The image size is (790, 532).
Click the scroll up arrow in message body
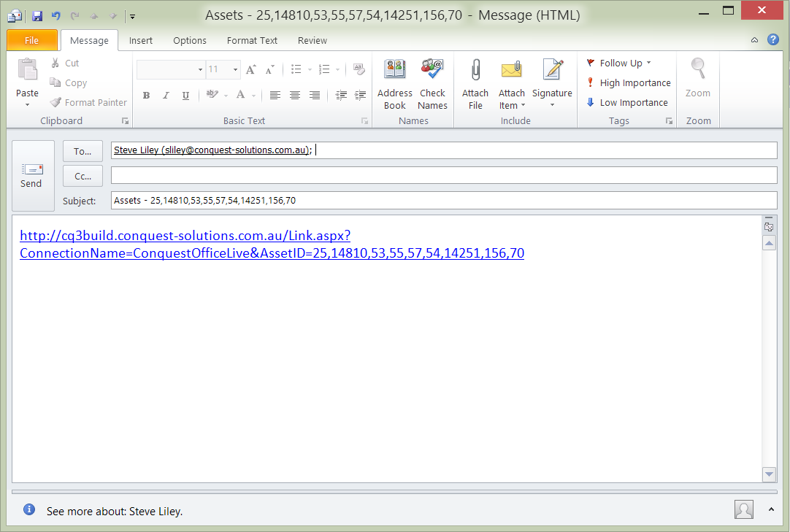770,244
